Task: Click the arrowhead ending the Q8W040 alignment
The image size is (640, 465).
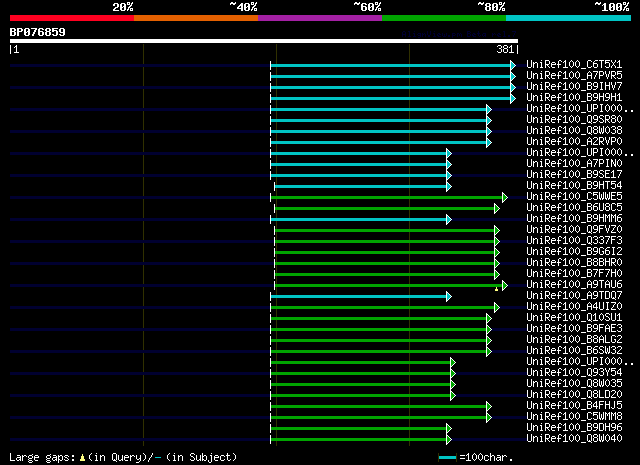Action: click(449, 440)
